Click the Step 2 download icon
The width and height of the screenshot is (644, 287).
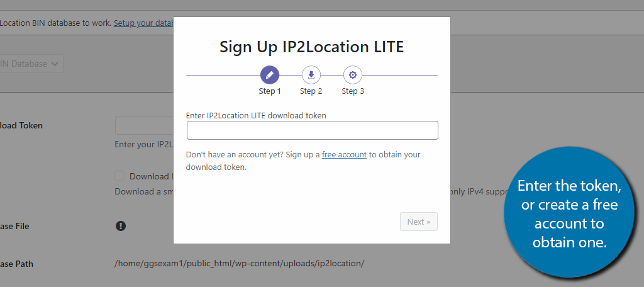311,76
